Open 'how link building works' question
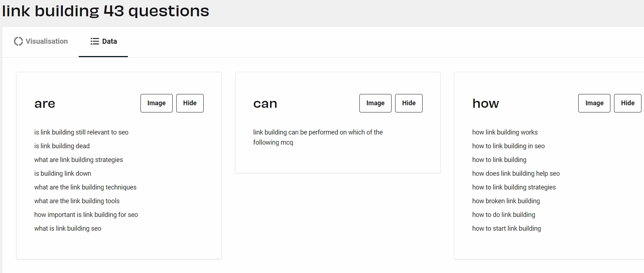The height and width of the screenshot is (273, 644). point(505,132)
